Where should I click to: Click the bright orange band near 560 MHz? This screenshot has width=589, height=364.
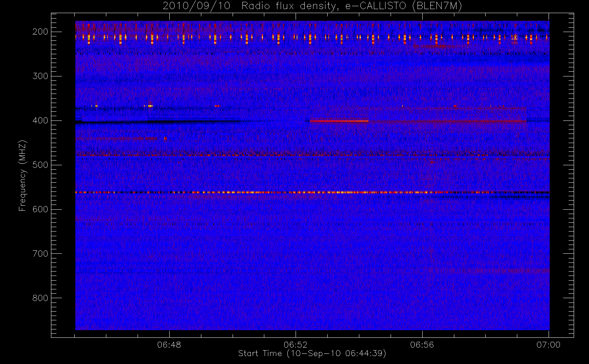click(312, 192)
